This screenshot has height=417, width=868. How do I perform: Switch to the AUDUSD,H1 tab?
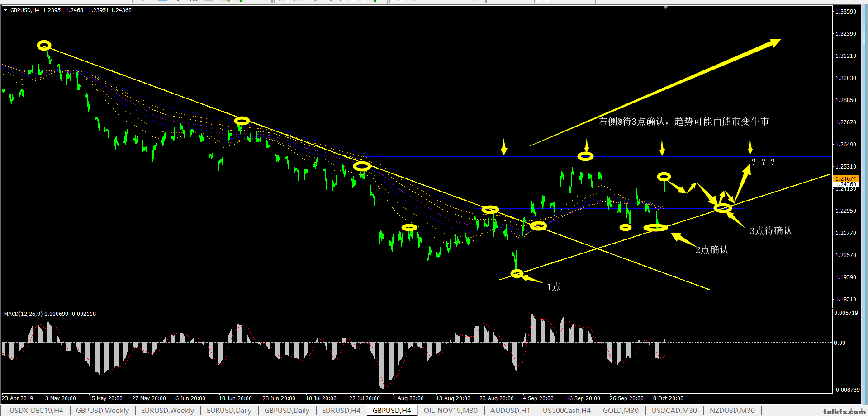(x=510, y=410)
